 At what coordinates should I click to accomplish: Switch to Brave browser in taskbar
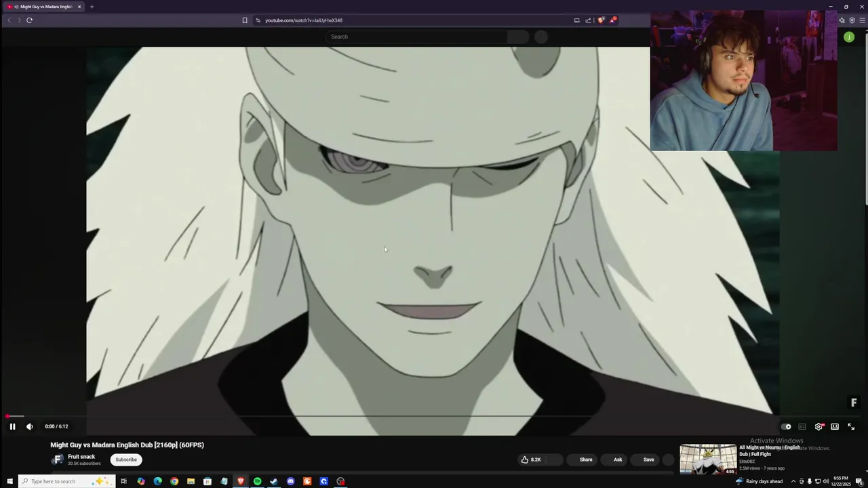click(241, 481)
